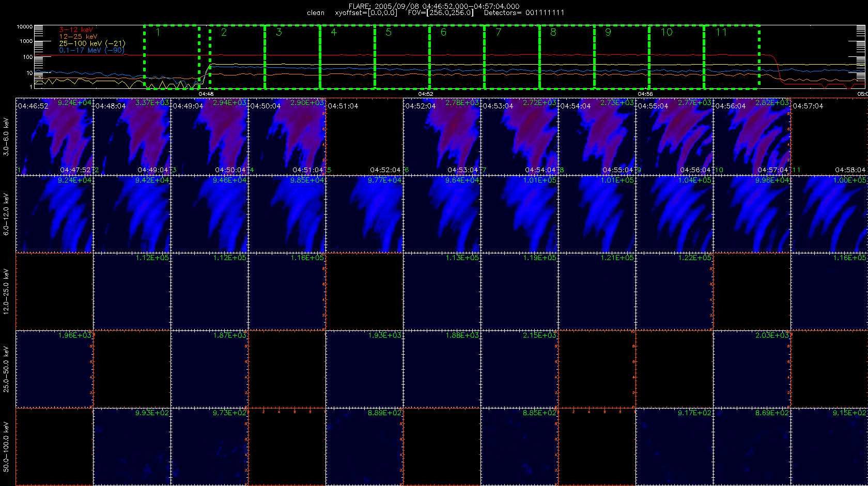Open the 50.0-100.0 keV panel with peak 8.85E+02

point(520,447)
